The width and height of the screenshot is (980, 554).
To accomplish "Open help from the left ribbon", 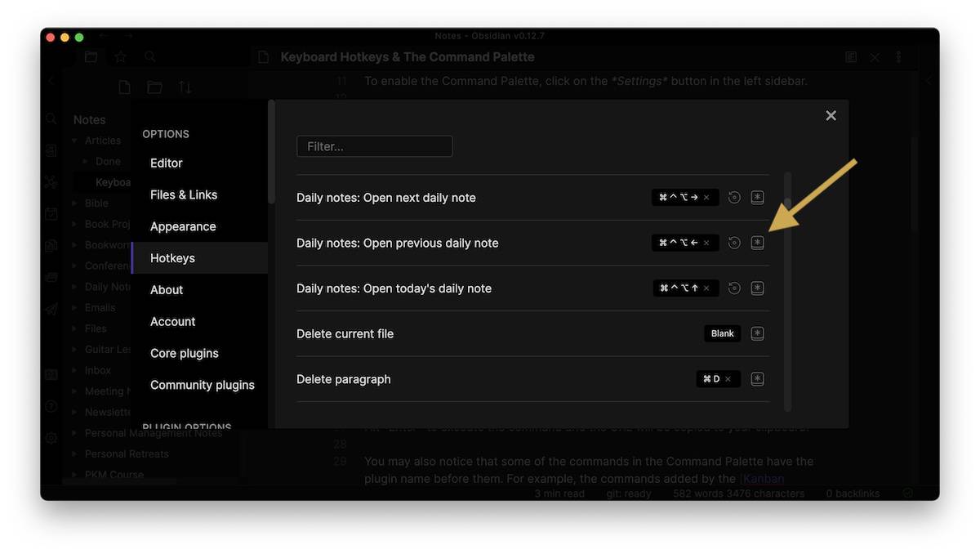I will click(51, 406).
